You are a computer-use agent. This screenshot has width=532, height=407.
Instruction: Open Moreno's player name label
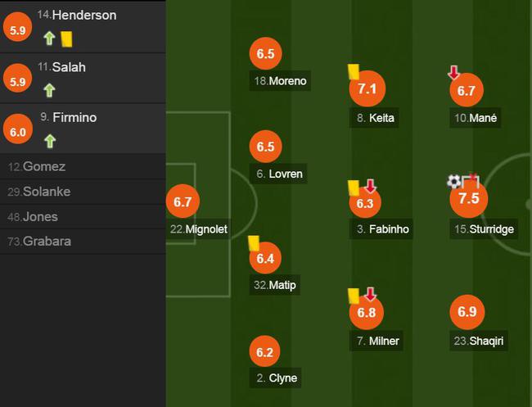pos(280,81)
